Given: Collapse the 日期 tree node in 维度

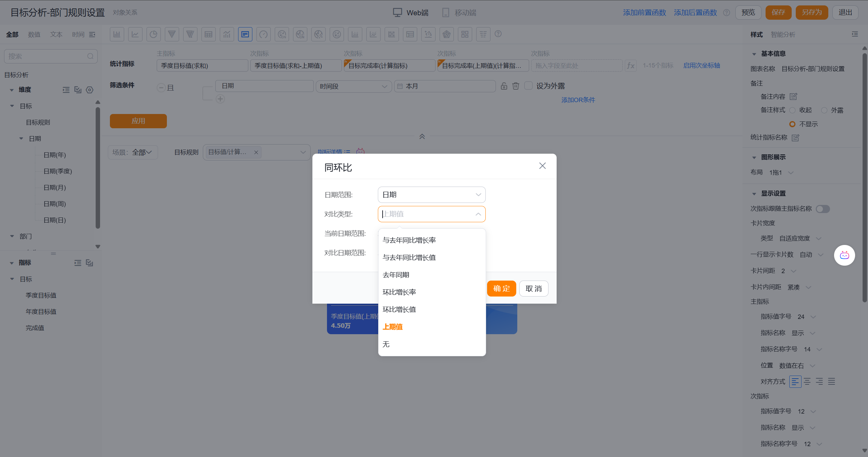Looking at the screenshot, I should pos(21,139).
